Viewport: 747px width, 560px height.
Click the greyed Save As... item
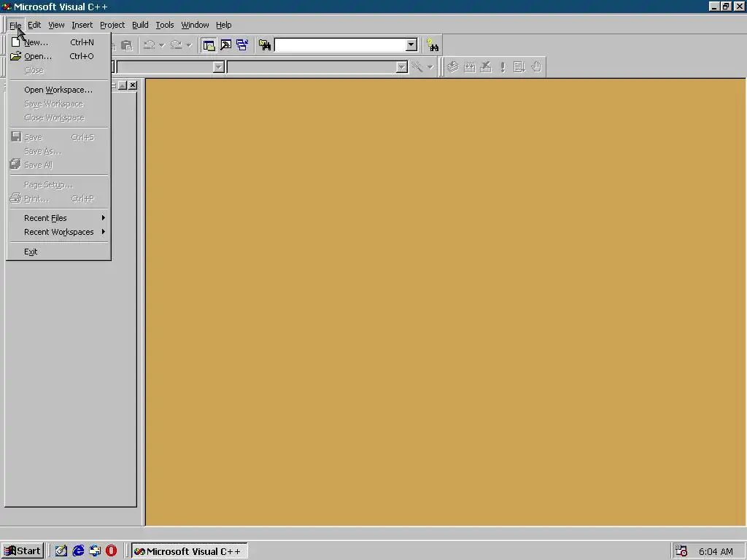coord(59,151)
